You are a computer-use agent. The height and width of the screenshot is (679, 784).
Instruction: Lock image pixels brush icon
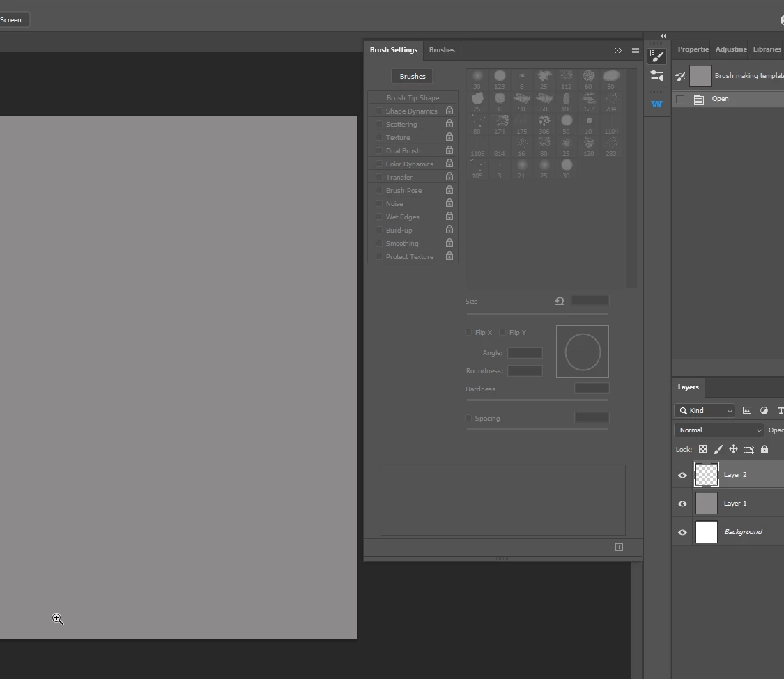[x=718, y=449]
